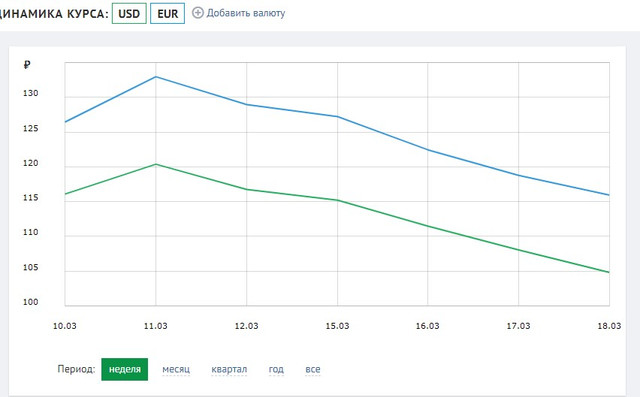Click the '125' axis value
The width and height of the screenshot is (640, 397).
coord(31,129)
